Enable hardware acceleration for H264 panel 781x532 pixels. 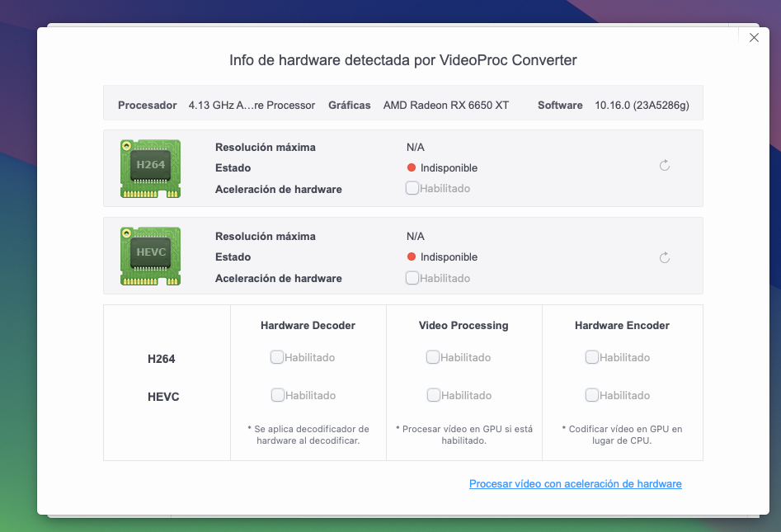tap(412, 188)
